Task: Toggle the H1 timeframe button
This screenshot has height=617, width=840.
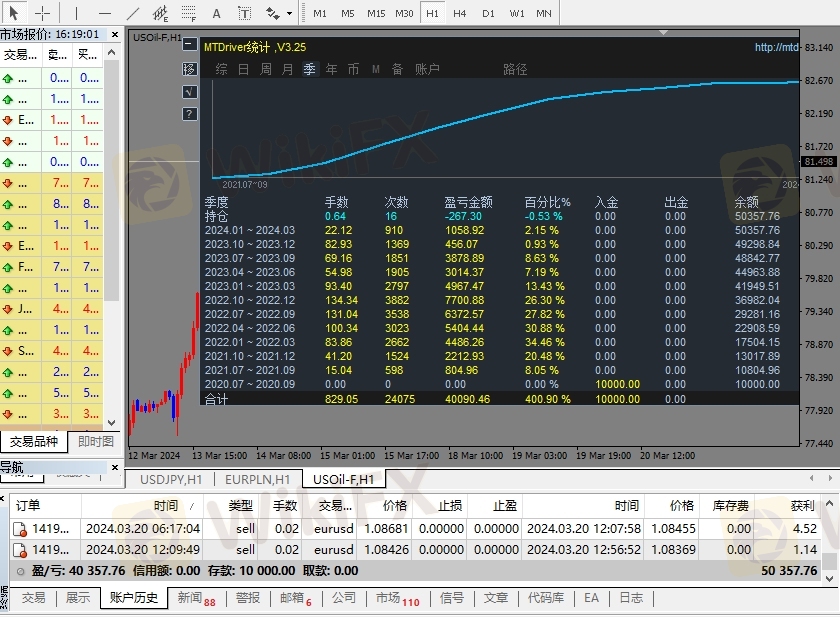Action: (x=432, y=13)
